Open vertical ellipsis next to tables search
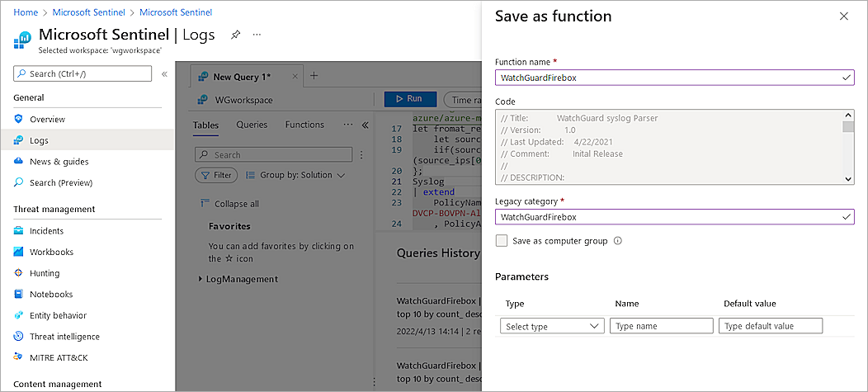Image resolution: width=868 pixels, height=392 pixels. tap(361, 155)
